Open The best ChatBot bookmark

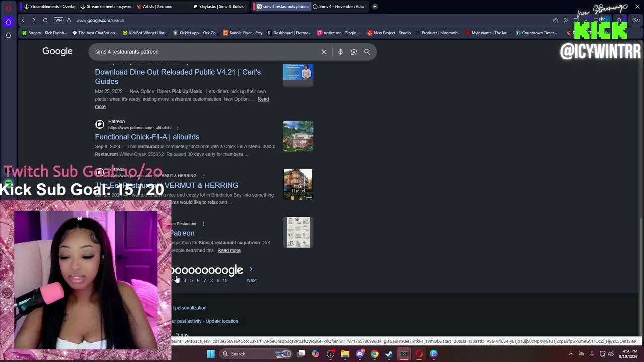[95, 33]
